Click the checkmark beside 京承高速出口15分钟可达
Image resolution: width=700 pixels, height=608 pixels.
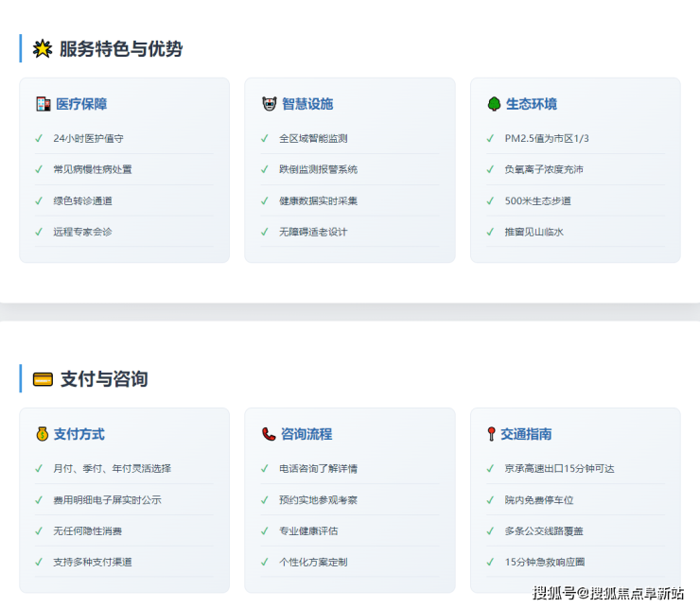pos(490,468)
